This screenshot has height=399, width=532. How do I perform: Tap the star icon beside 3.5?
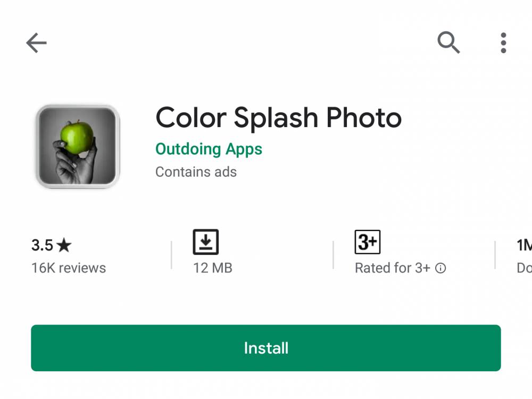click(64, 245)
